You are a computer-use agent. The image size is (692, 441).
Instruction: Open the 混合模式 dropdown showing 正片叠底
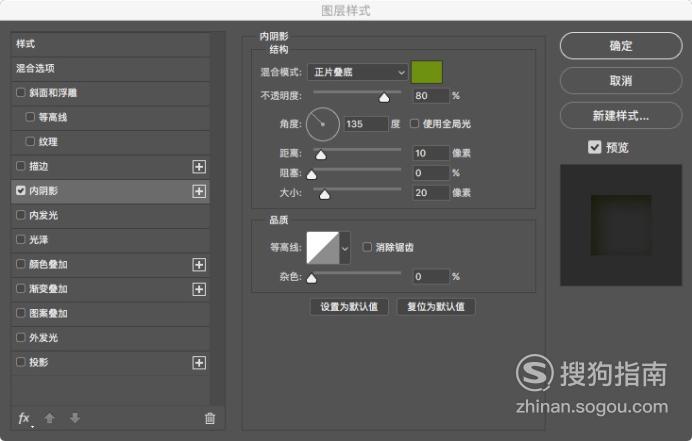(x=357, y=72)
